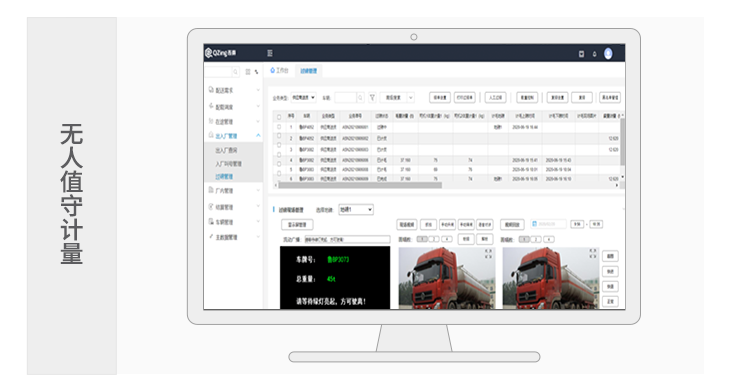The height and width of the screenshot is (388, 734).
Task: Tick the checkbox for table row 1
Action: coord(279,127)
